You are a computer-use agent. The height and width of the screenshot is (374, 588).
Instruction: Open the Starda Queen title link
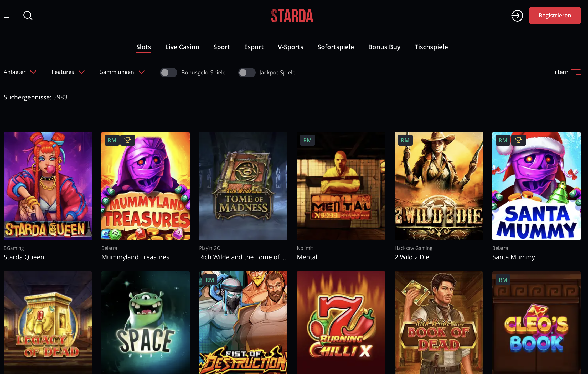point(24,257)
